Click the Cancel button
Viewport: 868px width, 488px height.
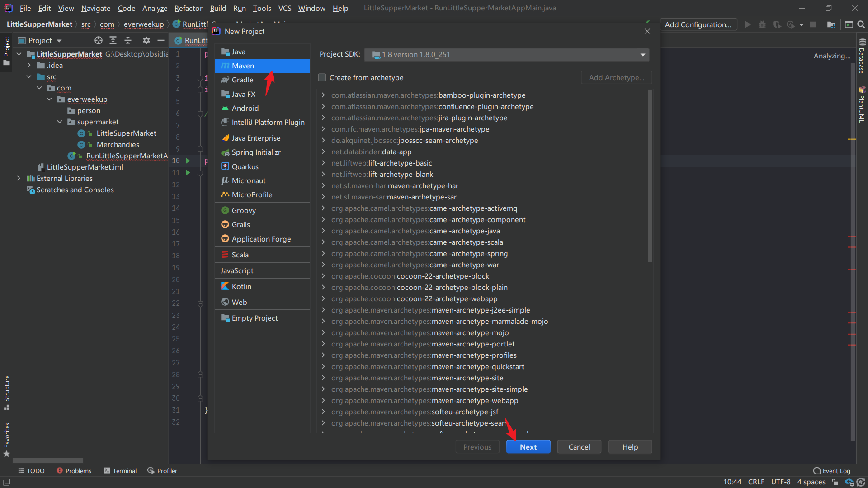(x=579, y=447)
